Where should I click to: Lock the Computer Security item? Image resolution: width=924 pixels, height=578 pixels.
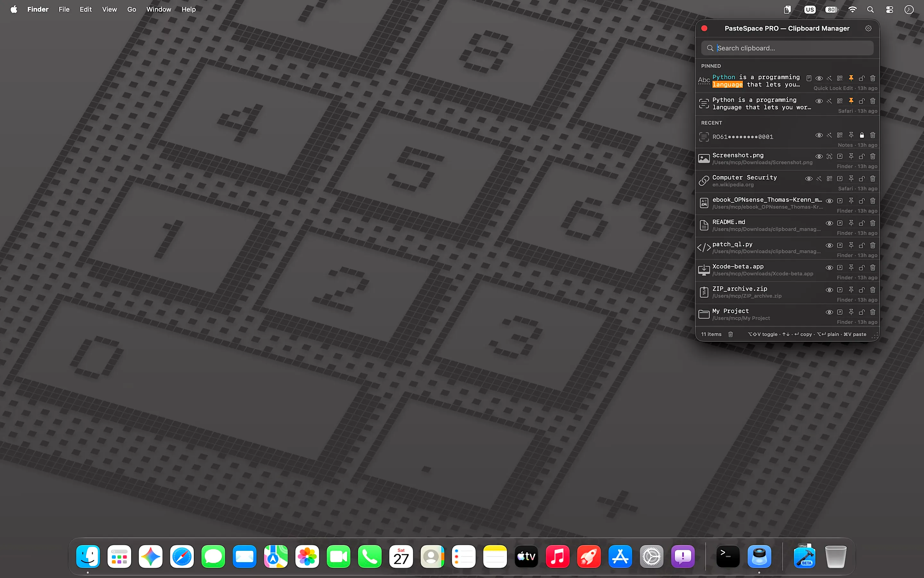[862, 179]
